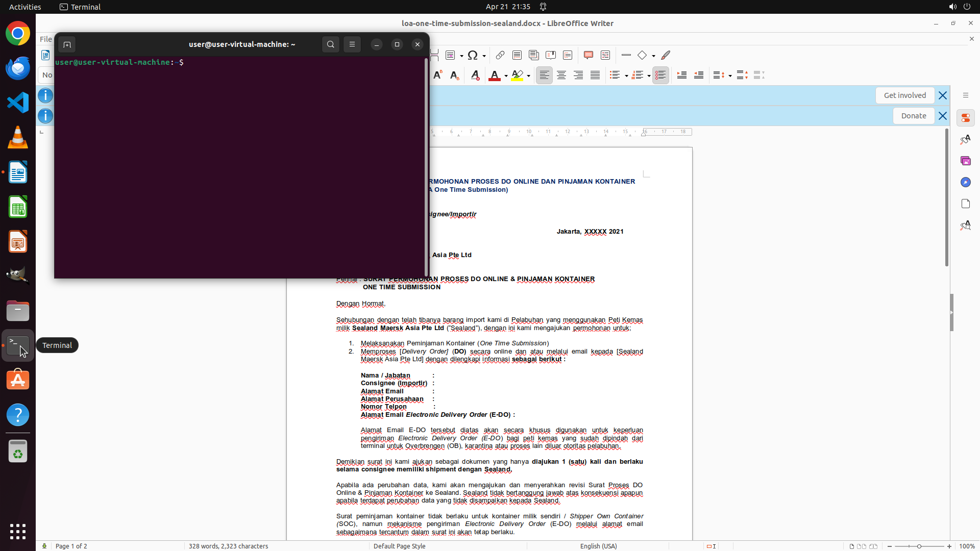Click the Get involved button
The width and height of the screenshot is (980, 551).
point(904,95)
